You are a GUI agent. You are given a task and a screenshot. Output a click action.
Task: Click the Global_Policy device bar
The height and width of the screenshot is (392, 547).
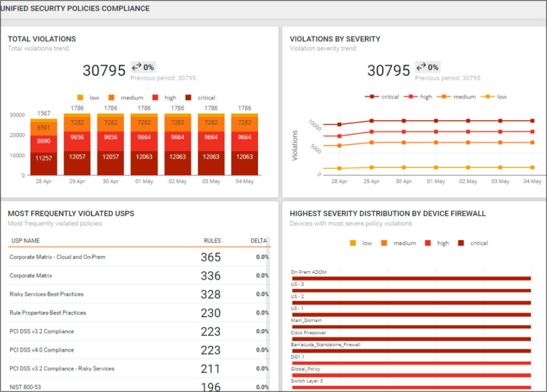[x=411, y=375]
